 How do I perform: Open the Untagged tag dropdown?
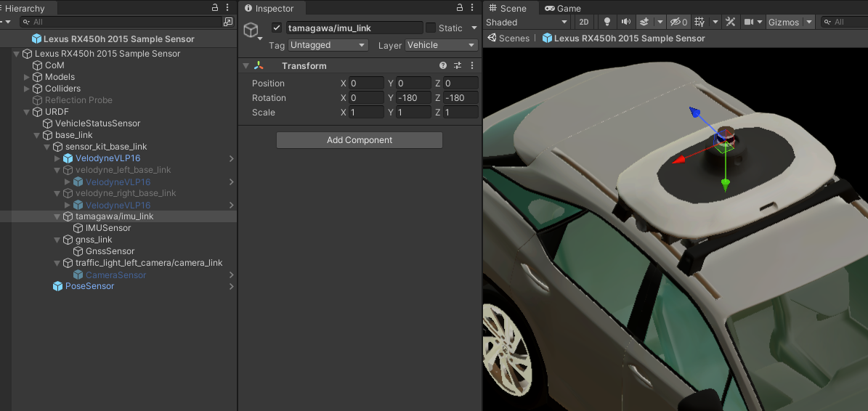pos(328,45)
